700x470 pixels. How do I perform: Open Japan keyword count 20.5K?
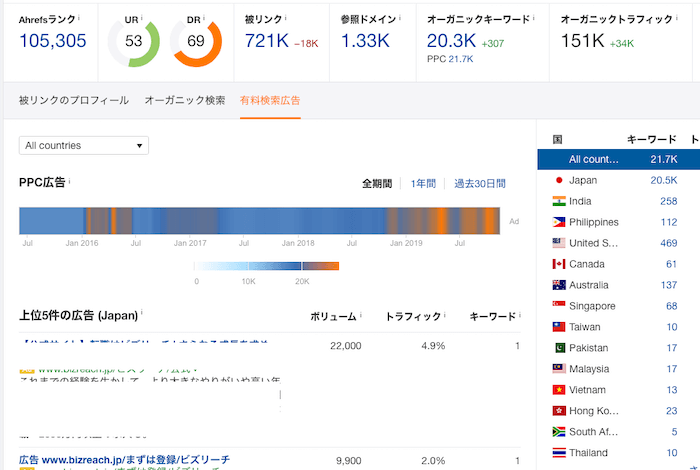(x=663, y=180)
